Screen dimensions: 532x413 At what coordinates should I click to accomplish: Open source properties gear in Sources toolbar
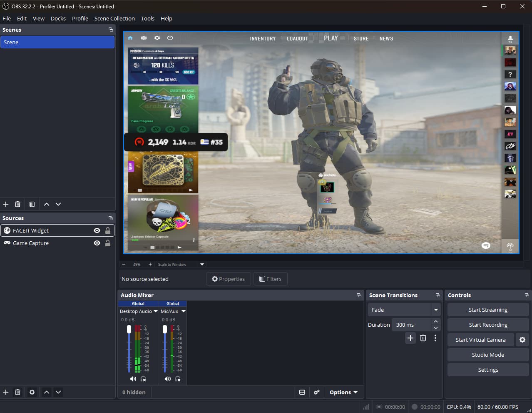(32, 392)
